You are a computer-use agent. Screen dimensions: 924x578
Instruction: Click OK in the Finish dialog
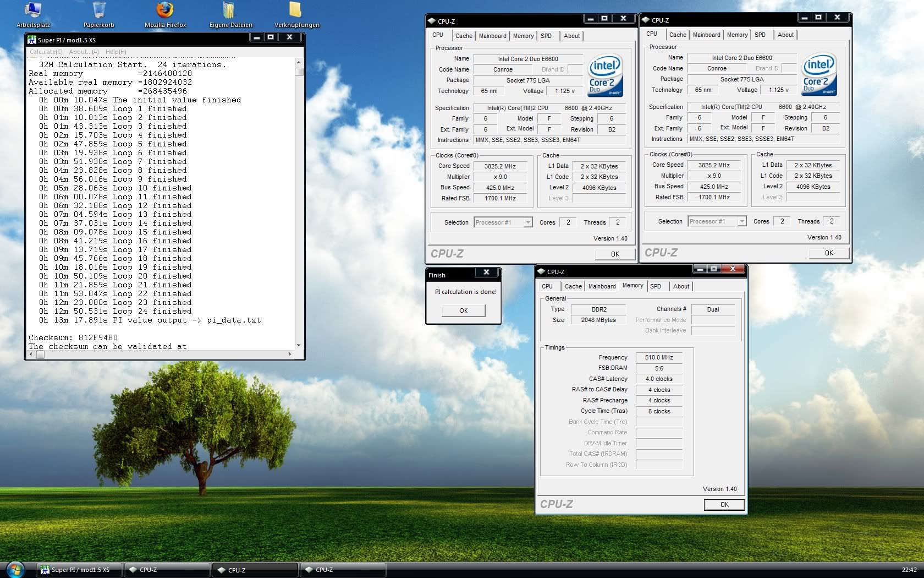click(464, 310)
